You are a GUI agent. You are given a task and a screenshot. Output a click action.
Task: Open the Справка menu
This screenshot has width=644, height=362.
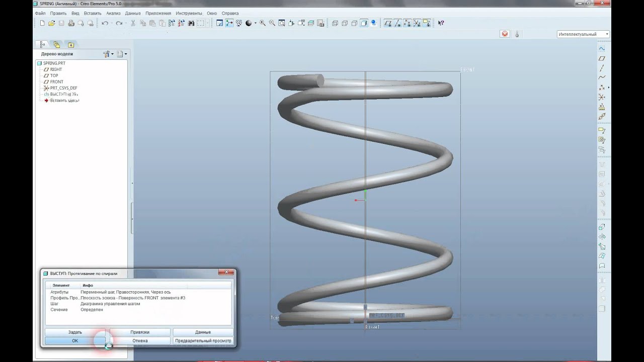[230, 13]
